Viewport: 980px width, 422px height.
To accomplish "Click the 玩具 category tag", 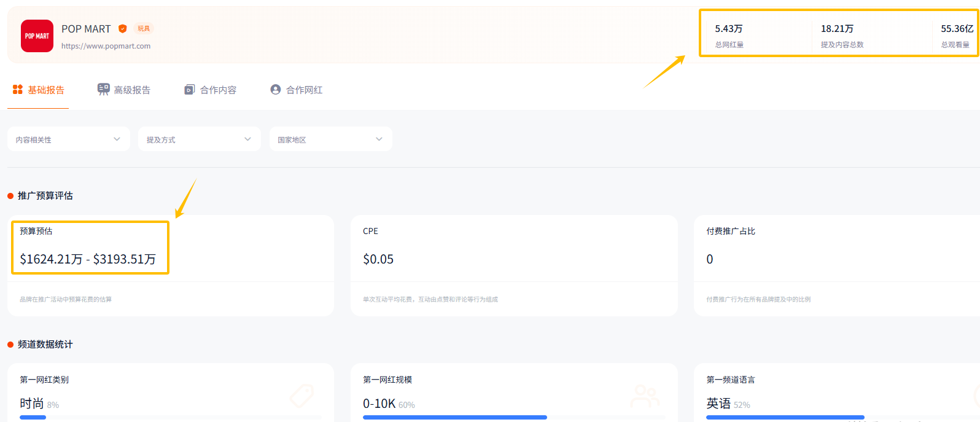I will coord(144,29).
